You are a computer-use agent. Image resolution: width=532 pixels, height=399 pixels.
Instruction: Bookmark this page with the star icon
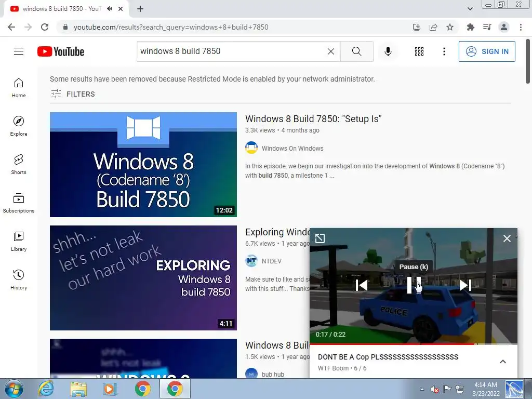tap(450, 27)
